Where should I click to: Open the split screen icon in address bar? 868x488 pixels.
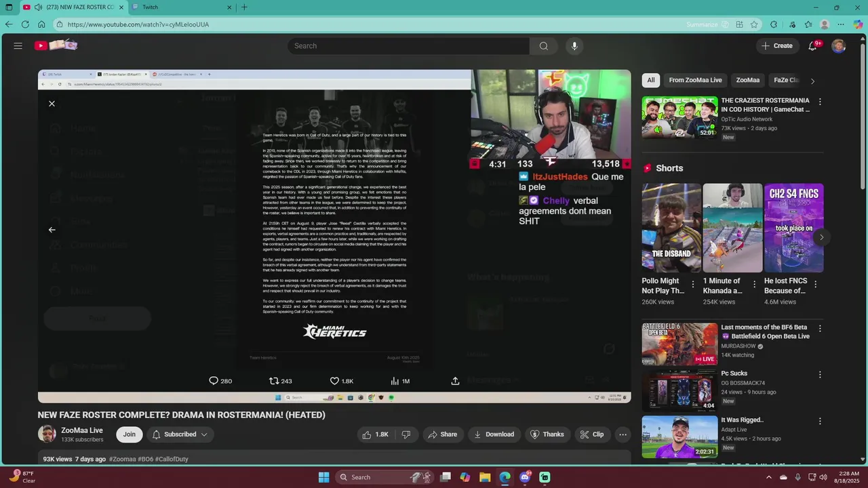coord(740,24)
